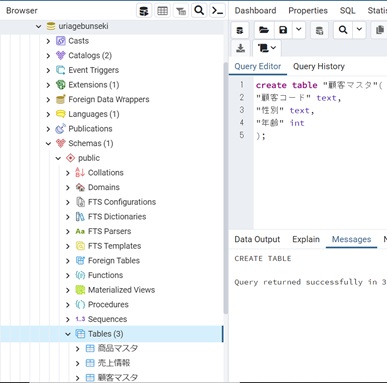
Task: Click the Extensions node icon
Action: (61, 85)
